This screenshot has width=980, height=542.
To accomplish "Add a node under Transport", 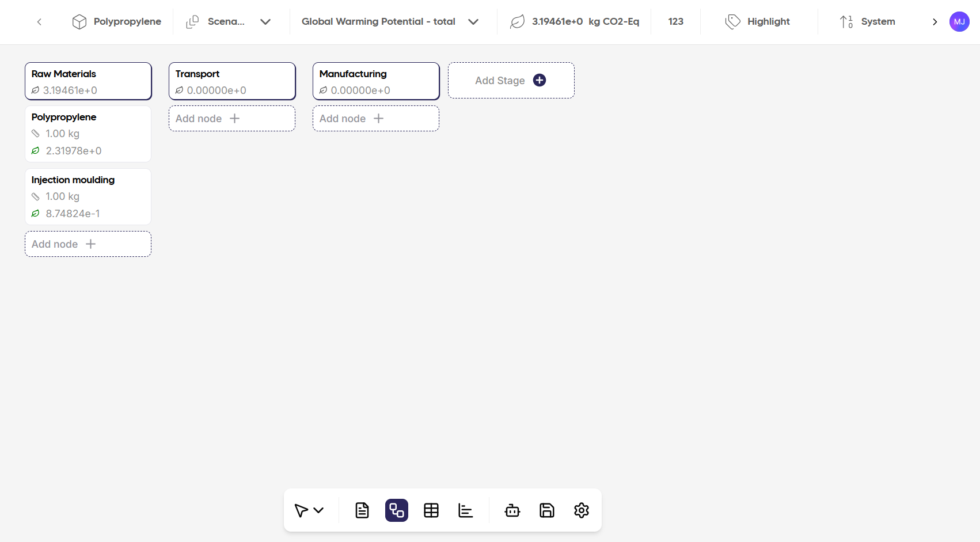I will pos(231,118).
